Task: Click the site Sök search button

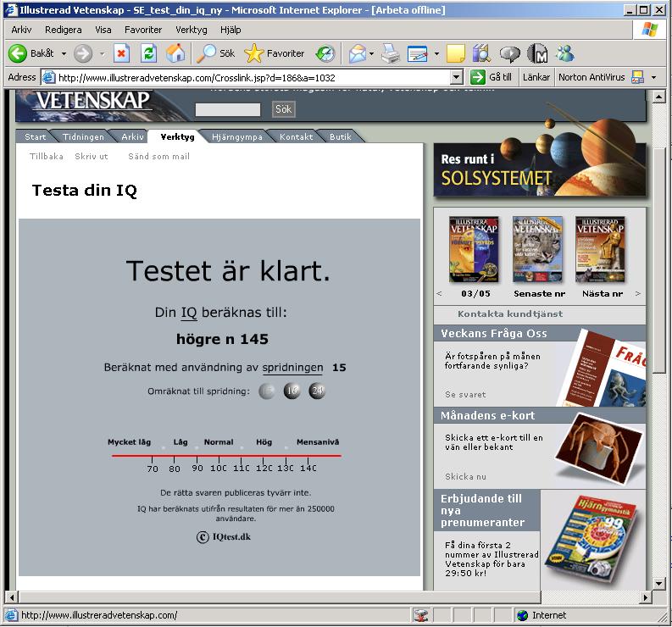Action: pos(283,109)
